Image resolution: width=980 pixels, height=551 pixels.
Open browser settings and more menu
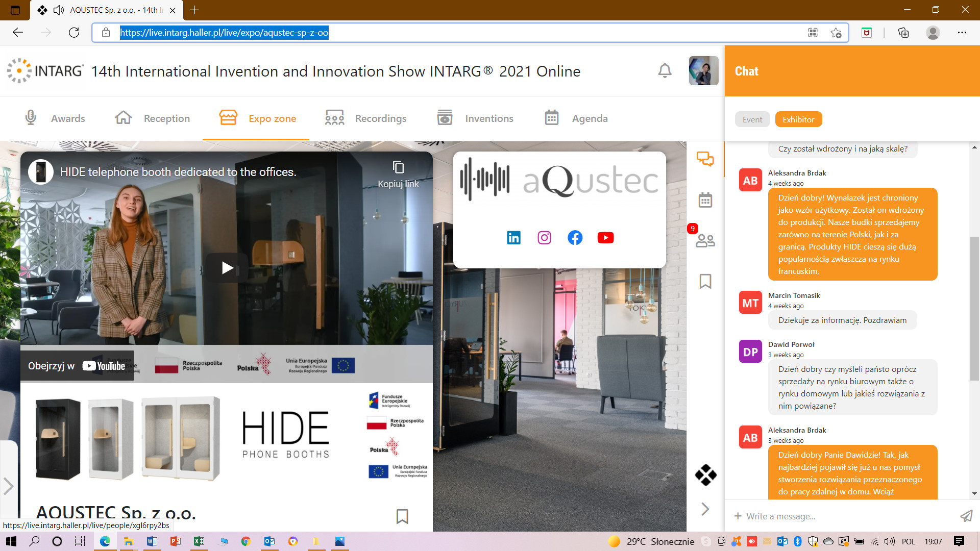[962, 33]
